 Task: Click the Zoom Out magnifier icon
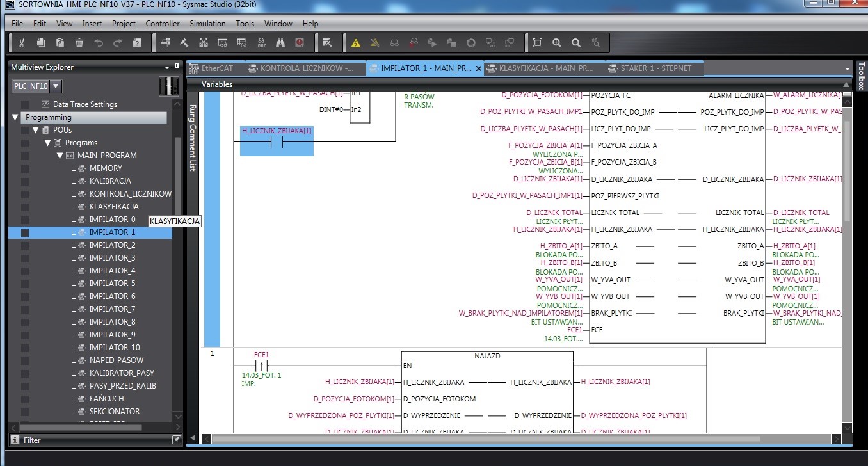coord(576,43)
